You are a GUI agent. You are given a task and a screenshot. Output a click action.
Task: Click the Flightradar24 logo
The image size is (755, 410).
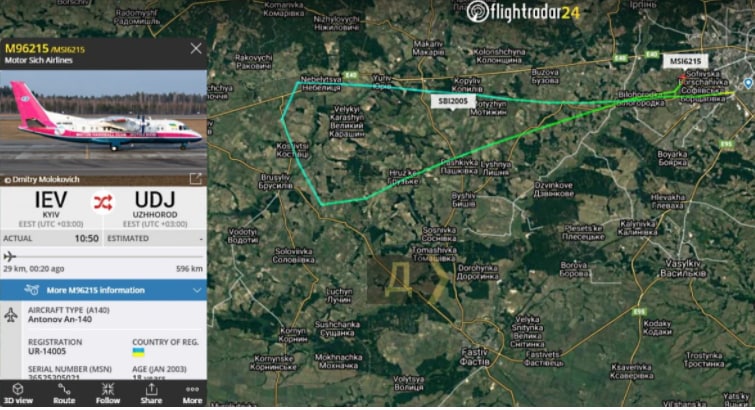(x=523, y=11)
